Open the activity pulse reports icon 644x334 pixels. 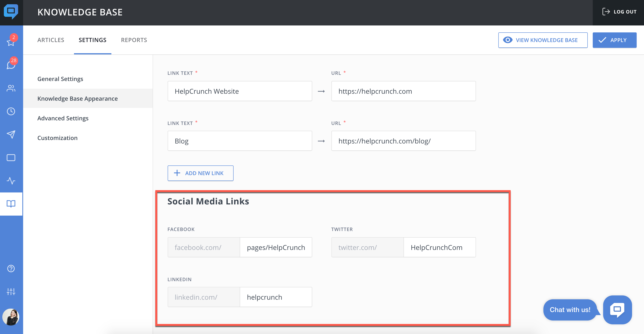point(11,181)
